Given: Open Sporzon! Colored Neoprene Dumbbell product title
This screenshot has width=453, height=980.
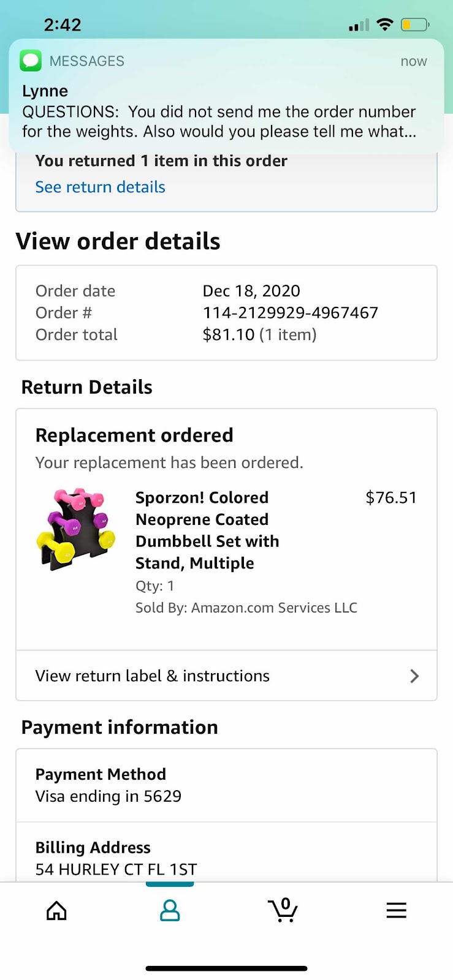Looking at the screenshot, I should (x=207, y=530).
